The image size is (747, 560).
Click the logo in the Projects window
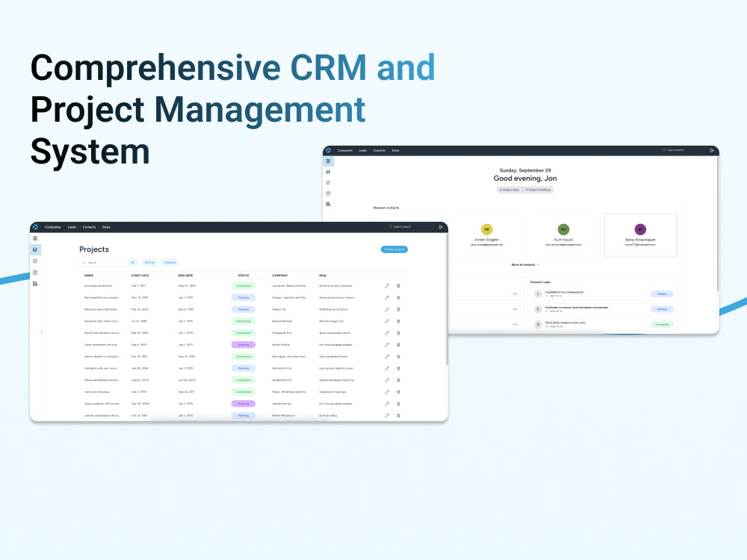click(35, 227)
